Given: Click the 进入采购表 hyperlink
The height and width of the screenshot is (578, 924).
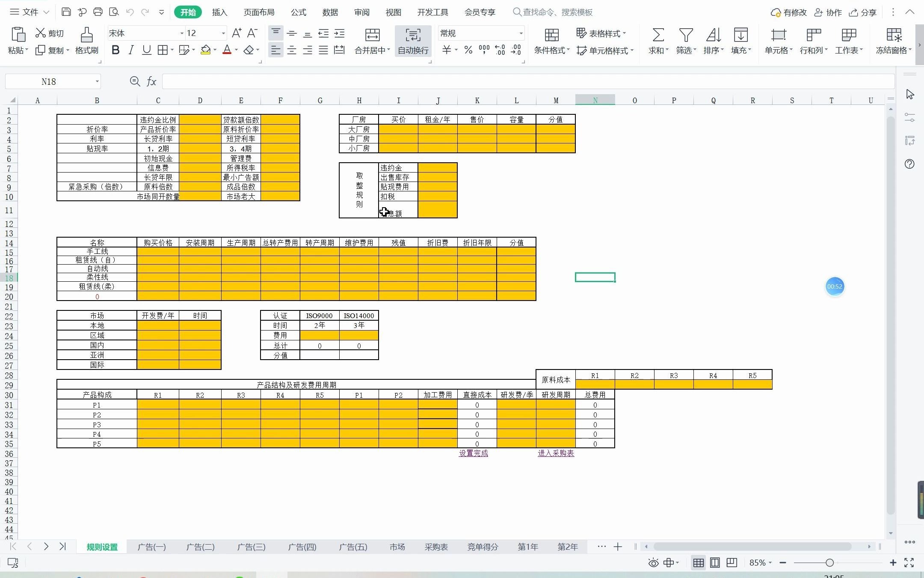Looking at the screenshot, I should (x=556, y=453).
